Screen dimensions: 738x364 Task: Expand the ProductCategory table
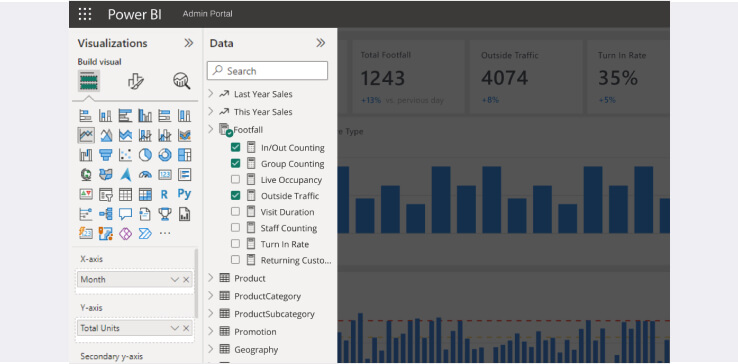[x=211, y=296]
